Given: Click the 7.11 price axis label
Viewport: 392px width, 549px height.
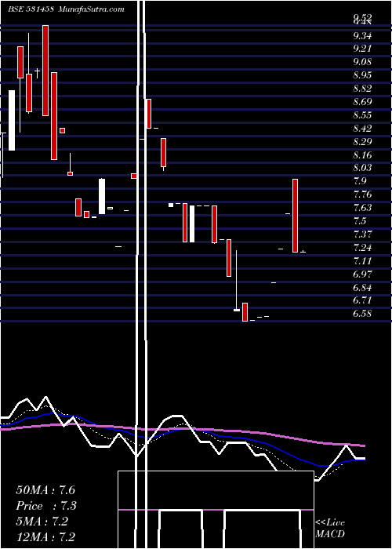Looking at the screenshot, I should pyautogui.click(x=362, y=261).
